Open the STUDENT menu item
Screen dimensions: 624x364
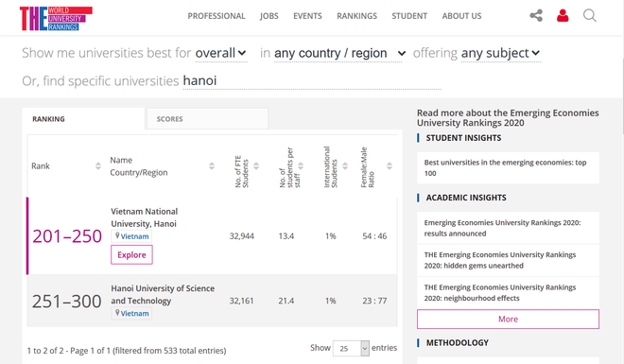409,16
